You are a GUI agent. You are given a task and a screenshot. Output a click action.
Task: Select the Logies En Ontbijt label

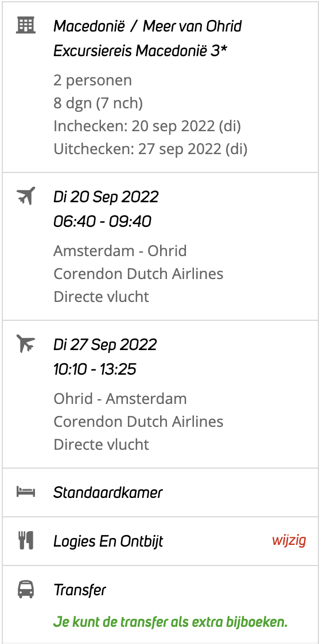pos(108,541)
